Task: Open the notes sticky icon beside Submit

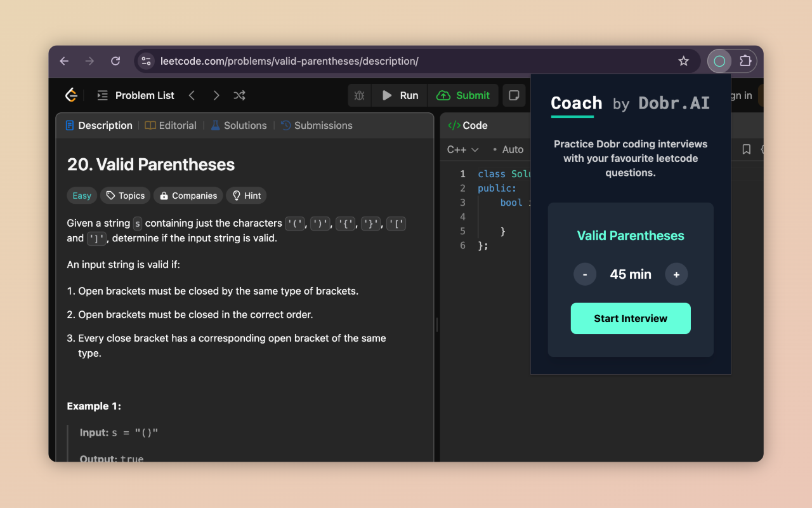Action: pyautogui.click(x=514, y=95)
